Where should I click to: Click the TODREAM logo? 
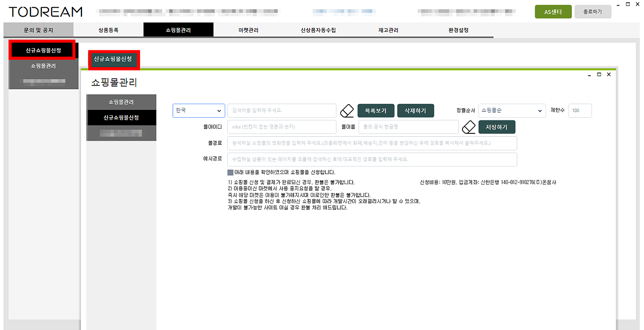[45, 12]
